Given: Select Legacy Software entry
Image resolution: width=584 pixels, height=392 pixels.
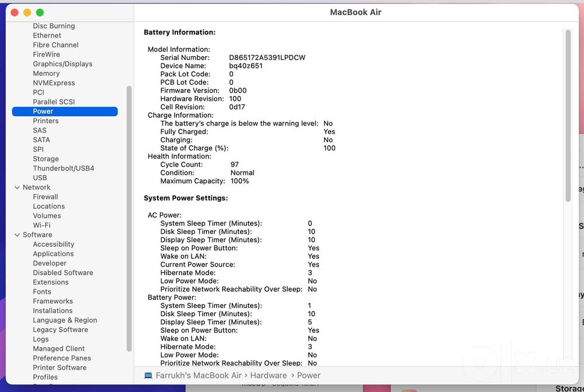Looking at the screenshot, I should coord(60,330).
